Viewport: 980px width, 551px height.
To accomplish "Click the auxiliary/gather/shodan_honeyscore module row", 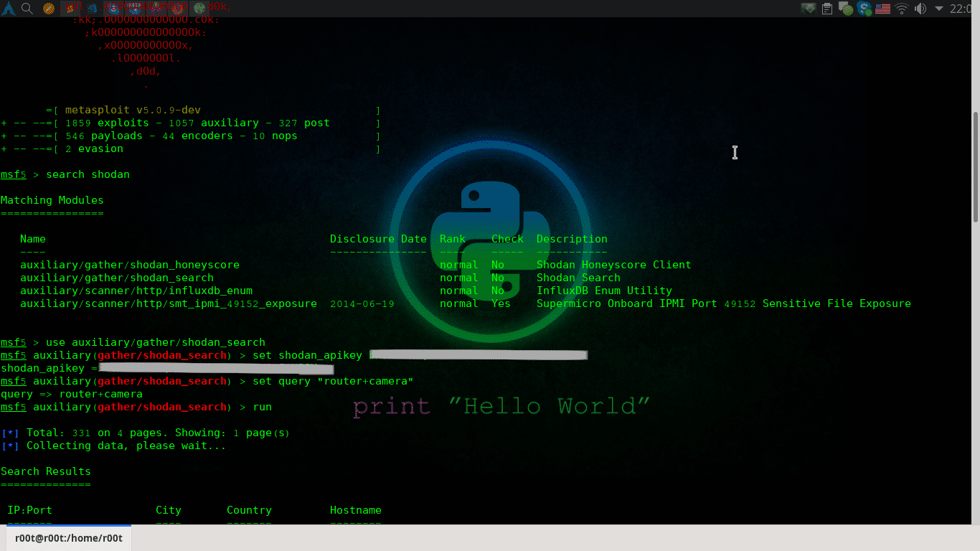I will 130,265.
